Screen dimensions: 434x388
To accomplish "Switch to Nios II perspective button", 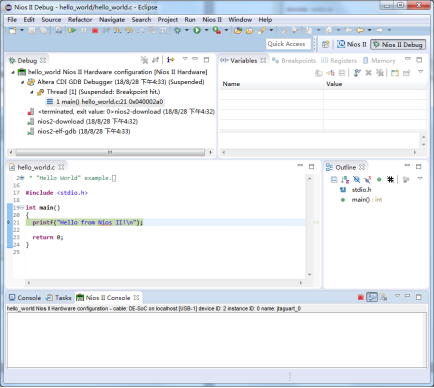I will pyautogui.click(x=352, y=44).
